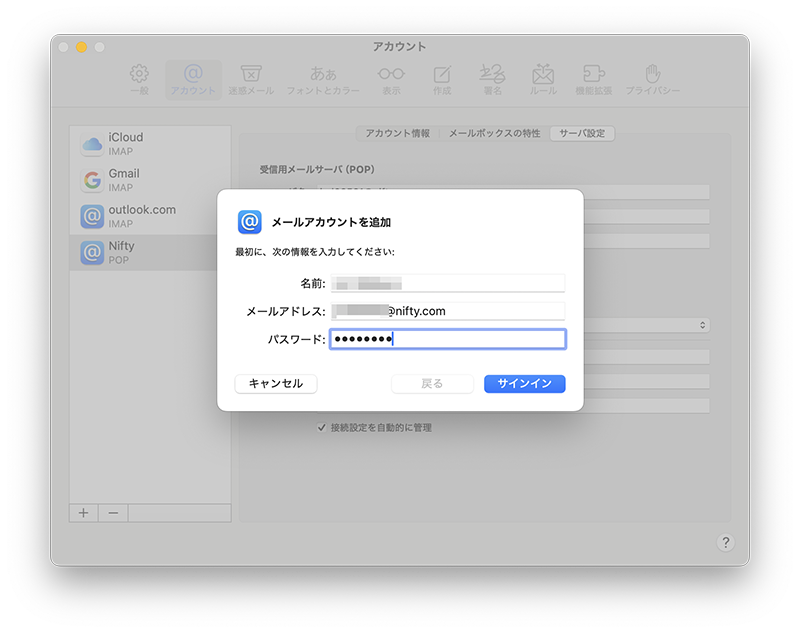Open help with the question mark button
The image size is (800, 633).
[726, 542]
